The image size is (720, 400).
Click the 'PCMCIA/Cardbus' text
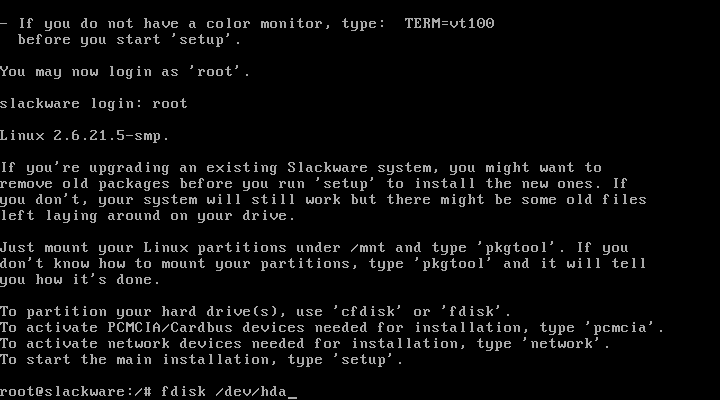170,327
